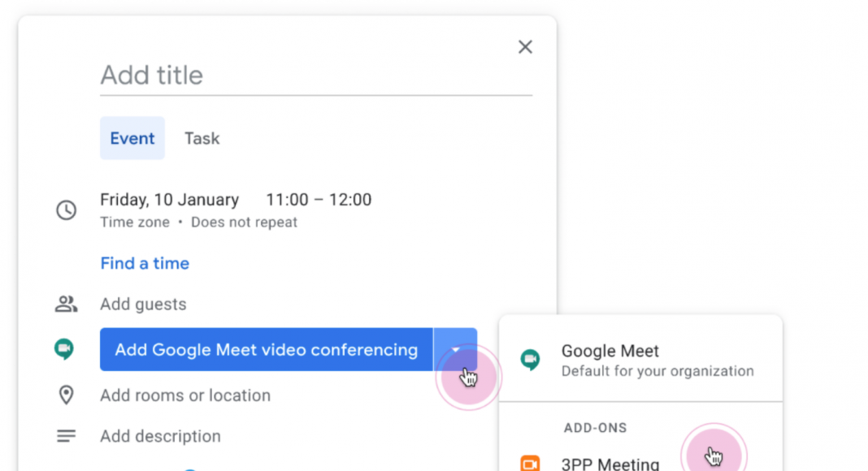Viewport: 868px width, 471px height.
Task: Click the guests people icon
Action: pos(66,304)
